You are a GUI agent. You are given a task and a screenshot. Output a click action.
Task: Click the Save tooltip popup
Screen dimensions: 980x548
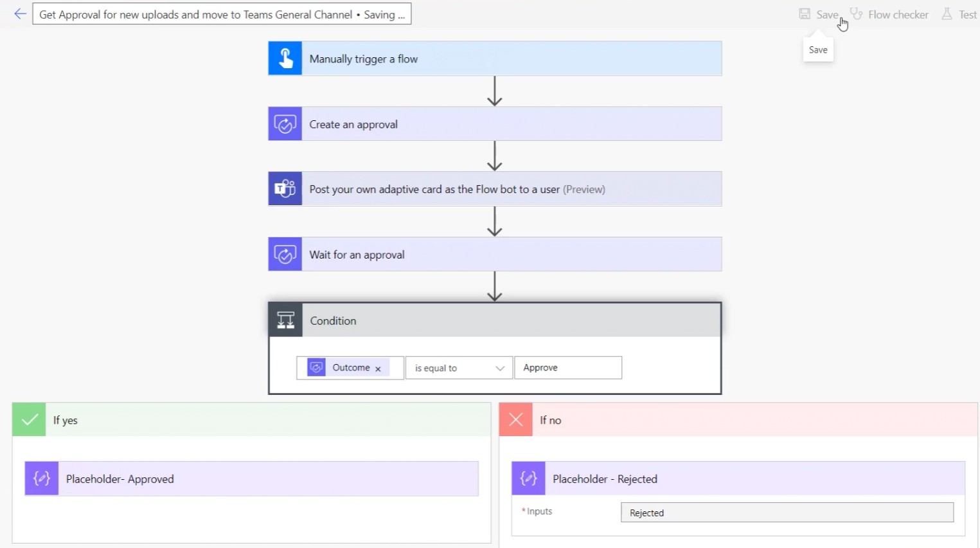[x=818, y=50]
